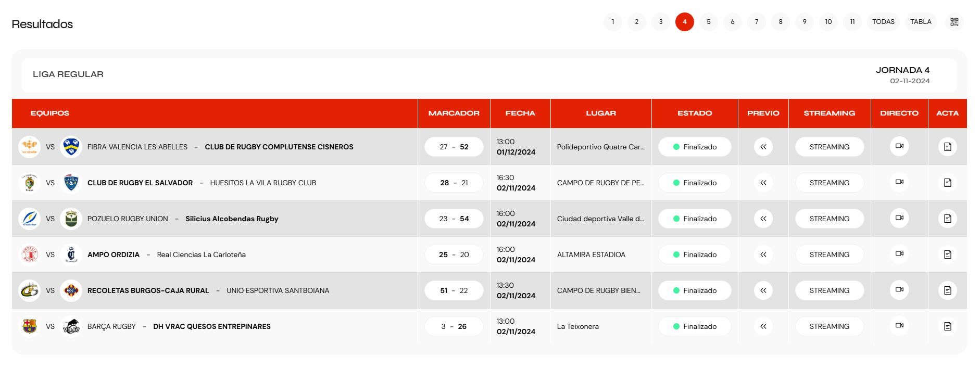The image size is (980, 369).
Task: Click CLUB DE RUGBY COMPLUTENSE CISNEROS name
Action: 279,147
